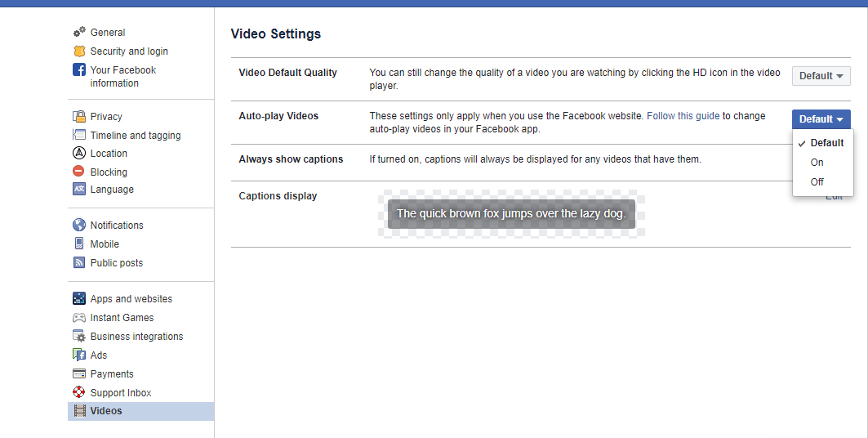Click the Instant Games controller icon

[x=79, y=317]
